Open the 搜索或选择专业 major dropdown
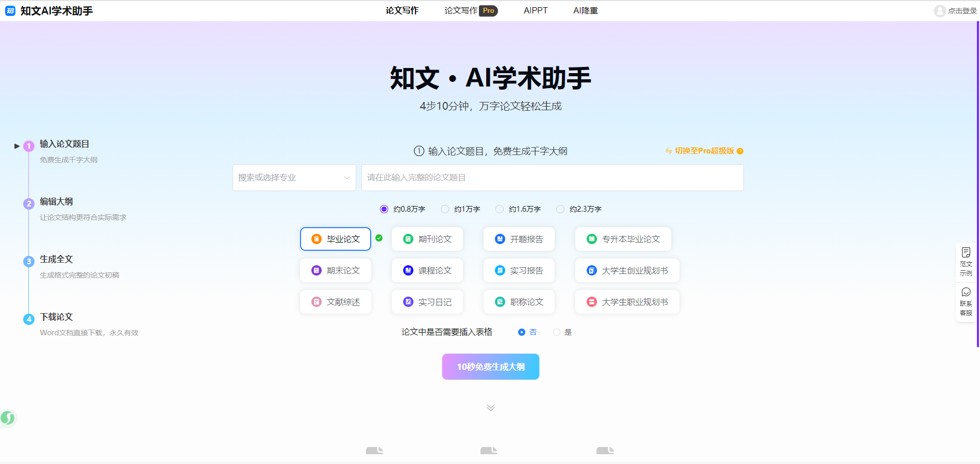 [x=294, y=178]
